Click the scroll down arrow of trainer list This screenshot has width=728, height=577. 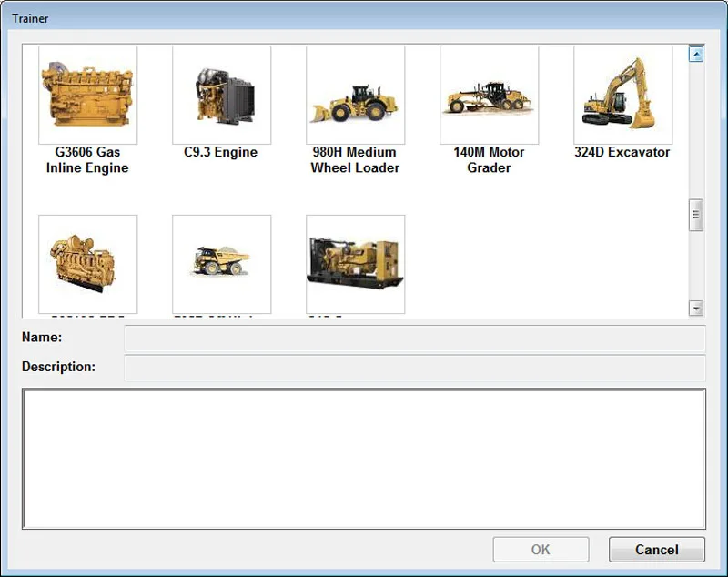pyautogui.click(x=695, y=308)
